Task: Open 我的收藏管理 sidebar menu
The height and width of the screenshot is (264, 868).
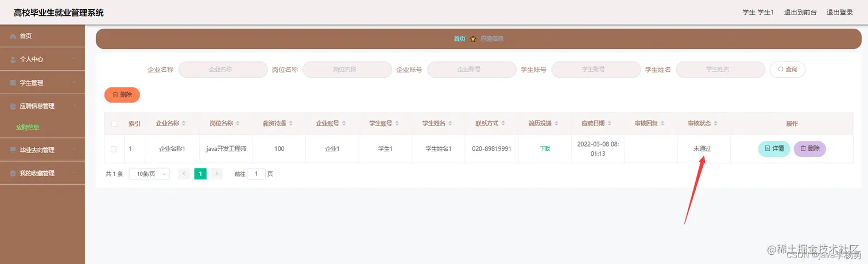Action: coord(42,173)
